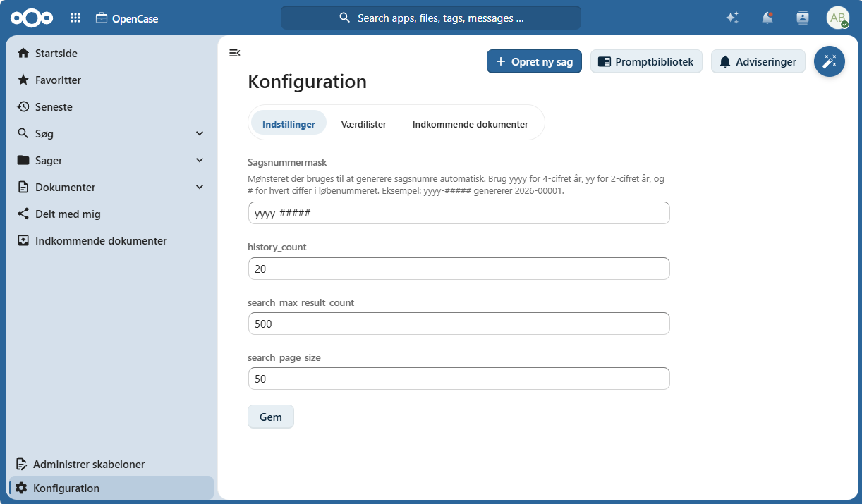Screen dimensions: 862x504
Task: Open the Promptbibliotek button
Action: pos(646,61)
